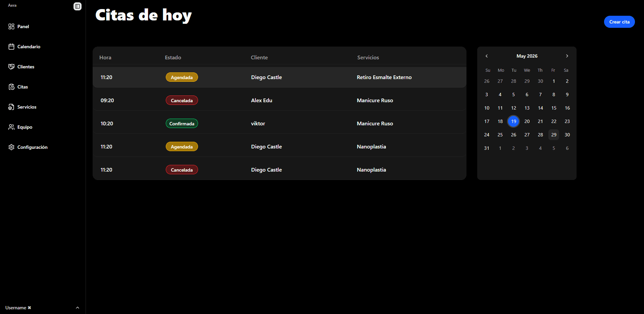This screenshot has width=644, height=314.
Task: Expand the Username account menu chevron
Action: (78, 308)
